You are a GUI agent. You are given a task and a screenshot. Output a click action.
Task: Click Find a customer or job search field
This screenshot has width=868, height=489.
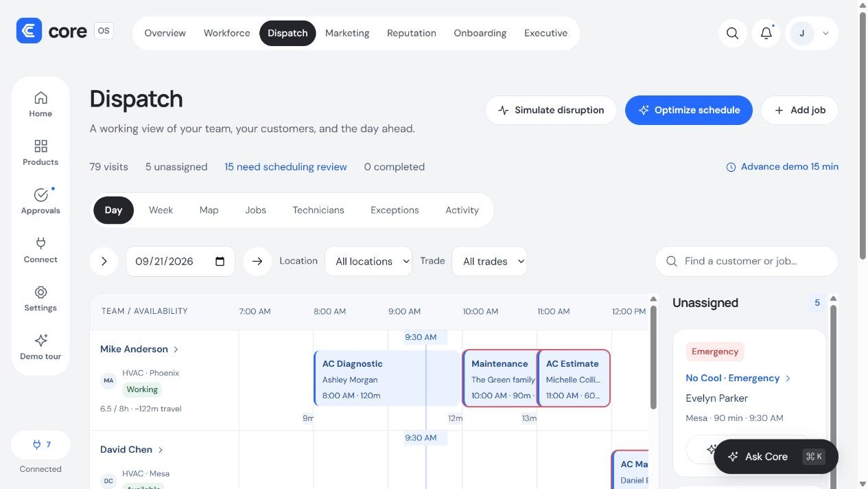pos(747,261)
